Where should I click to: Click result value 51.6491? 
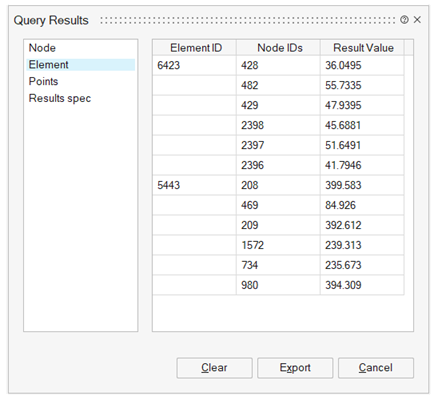[x=362, y=145]
